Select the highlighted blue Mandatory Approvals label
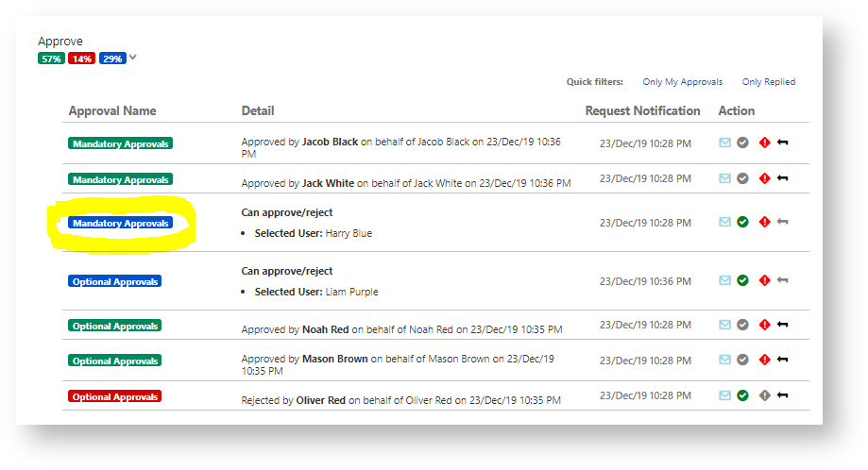 [x=120, y=224]
